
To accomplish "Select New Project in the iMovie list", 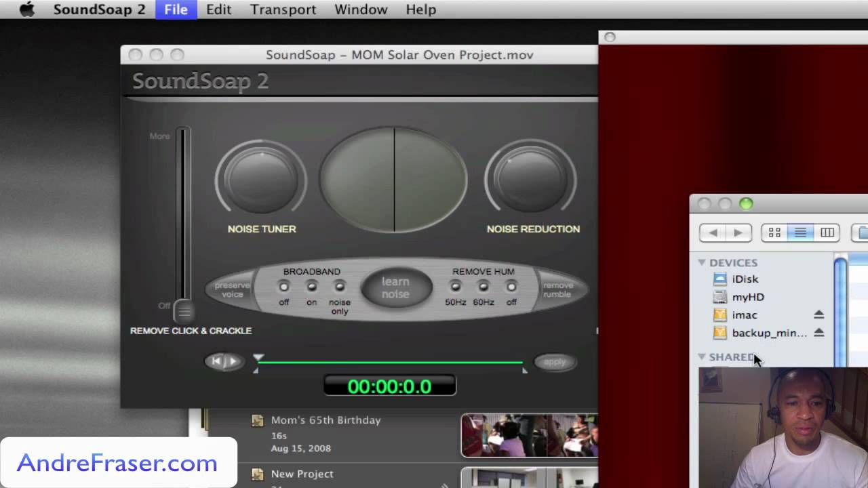I will (302, 474).
